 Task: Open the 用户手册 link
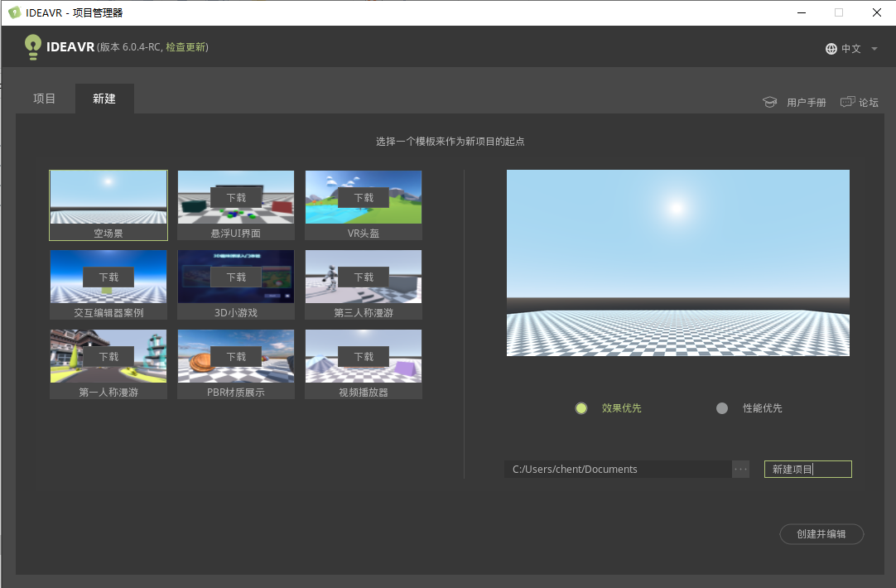click(x=807, y=103)
